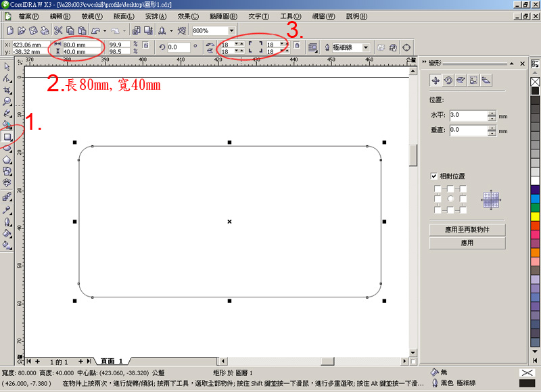Select the Interactive Fill tool
The width and height of the screenshot is (541, 392).
tap(7, 245)
